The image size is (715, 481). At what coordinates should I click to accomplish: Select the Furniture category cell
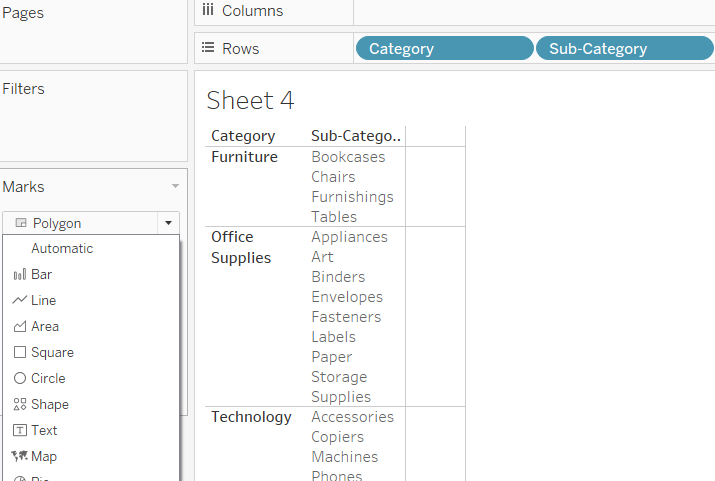click(x=244, y=157)
